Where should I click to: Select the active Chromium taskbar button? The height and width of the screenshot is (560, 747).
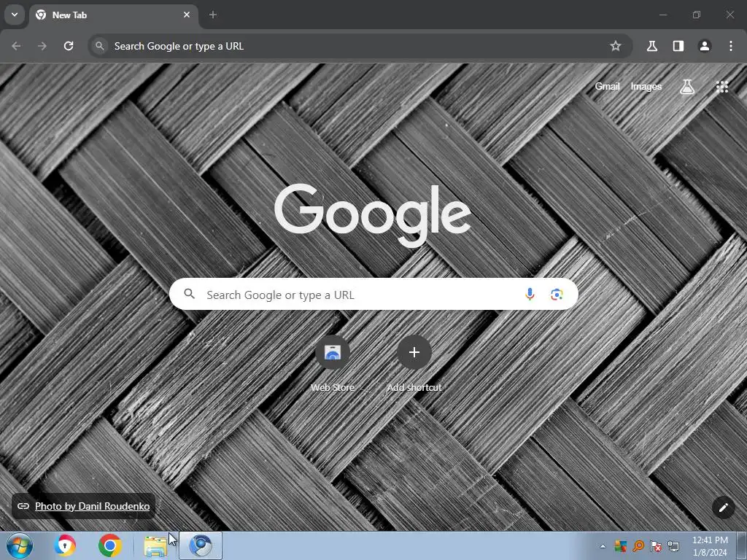point(201,545)
